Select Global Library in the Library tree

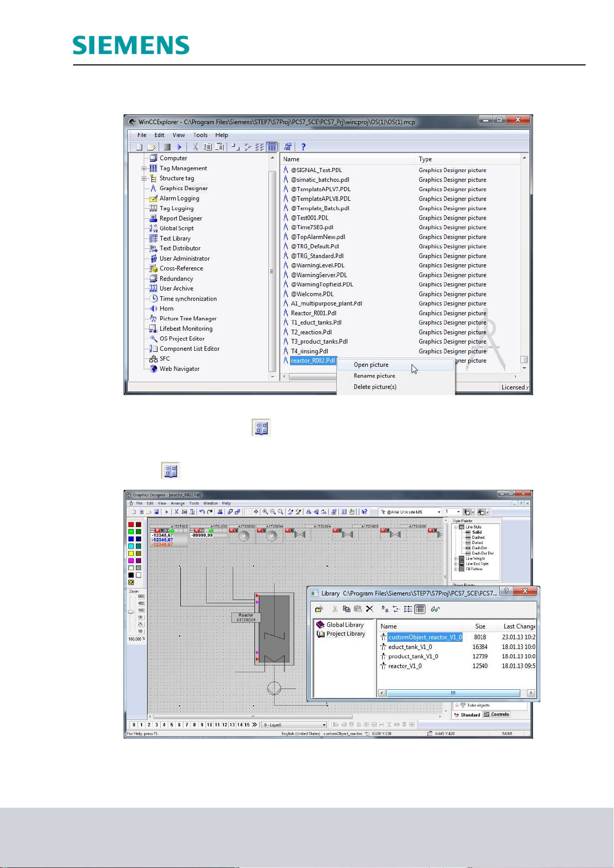coord(345,625)
